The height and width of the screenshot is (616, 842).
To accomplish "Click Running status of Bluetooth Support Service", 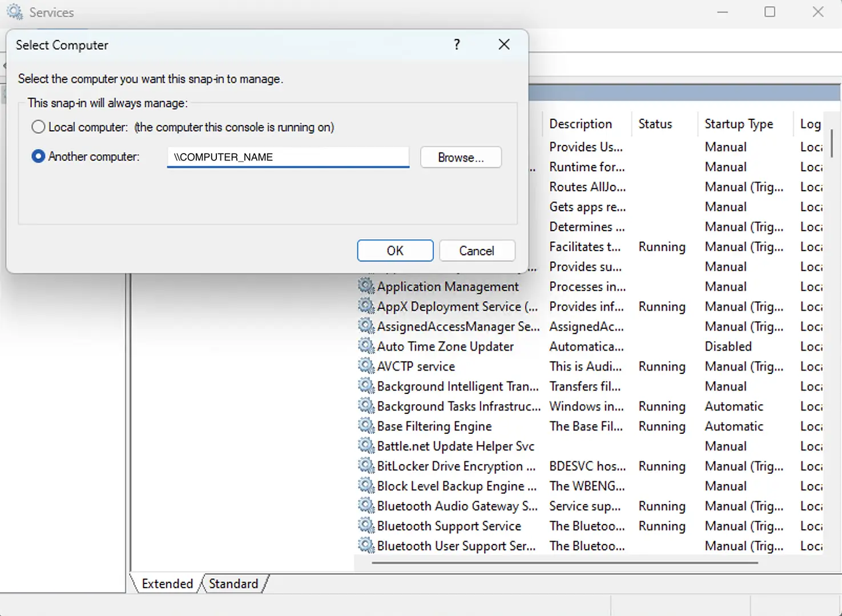I will coord(662,526).
